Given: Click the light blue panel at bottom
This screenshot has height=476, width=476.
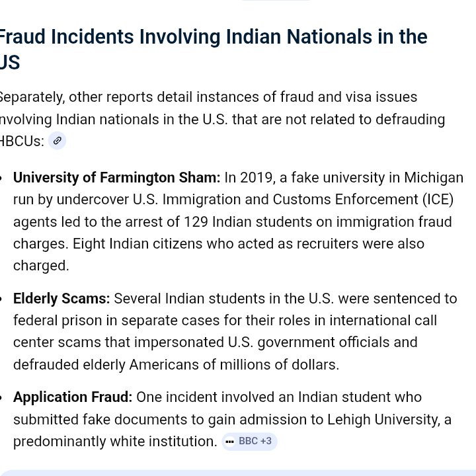Looking at the screenshot, I should coord(238,472).
